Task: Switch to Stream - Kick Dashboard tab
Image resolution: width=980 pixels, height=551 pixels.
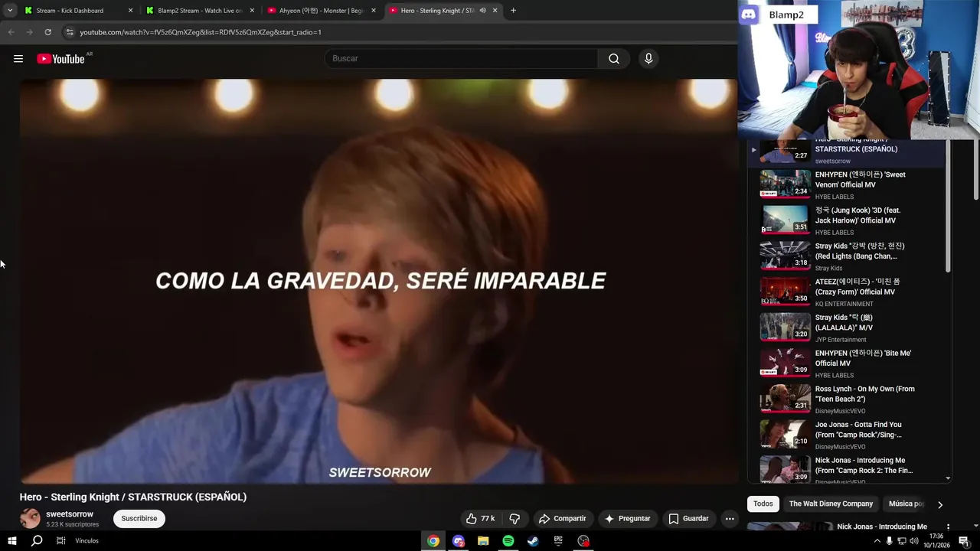Action: tap(79, 11)
